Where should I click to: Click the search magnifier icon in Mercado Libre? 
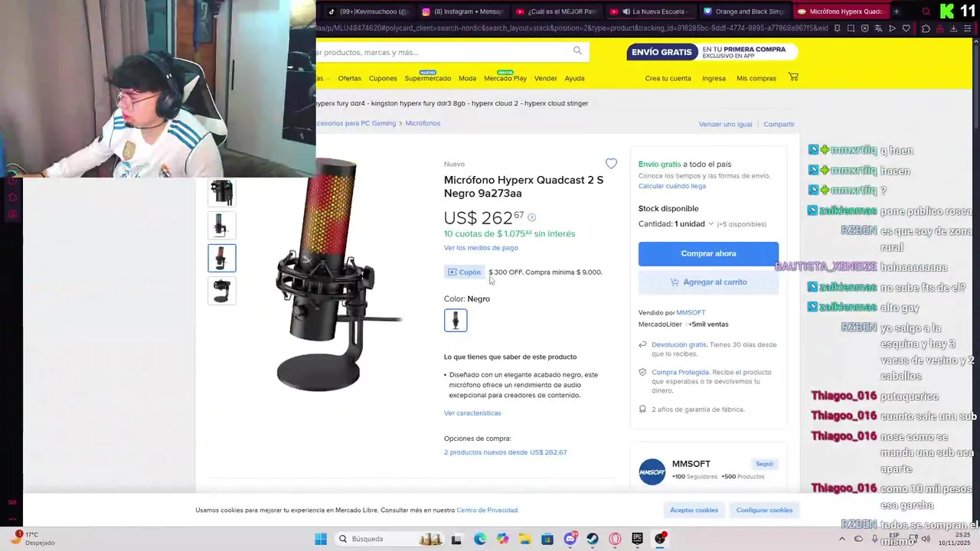[577, 51]
